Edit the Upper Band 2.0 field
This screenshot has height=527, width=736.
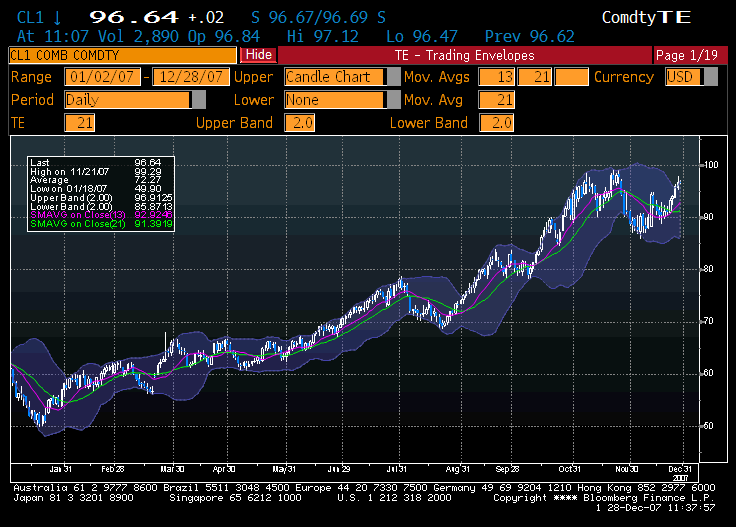tap(299, 123)
